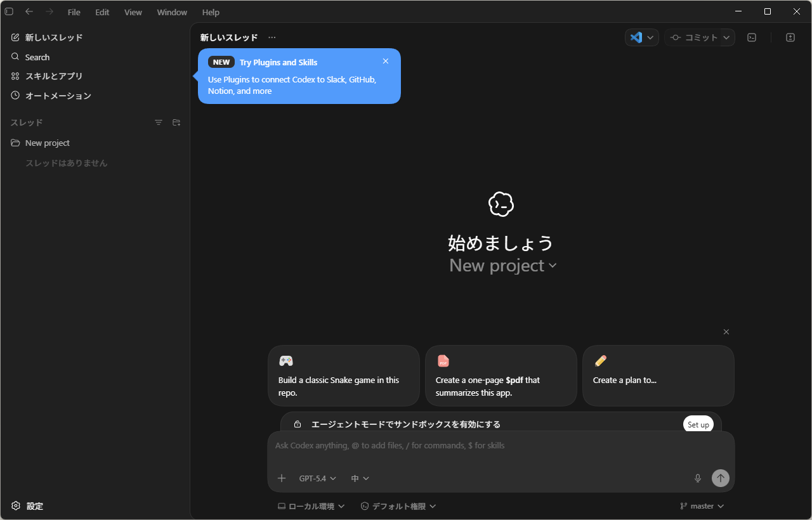Expand the GPT-5.4 model dropdown
This screenshot has width=812, height=520.
(x=317, y=478)
